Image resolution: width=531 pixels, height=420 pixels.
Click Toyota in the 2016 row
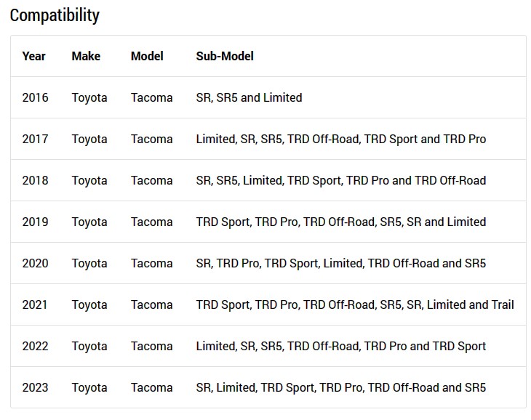(x=89, y=98)
